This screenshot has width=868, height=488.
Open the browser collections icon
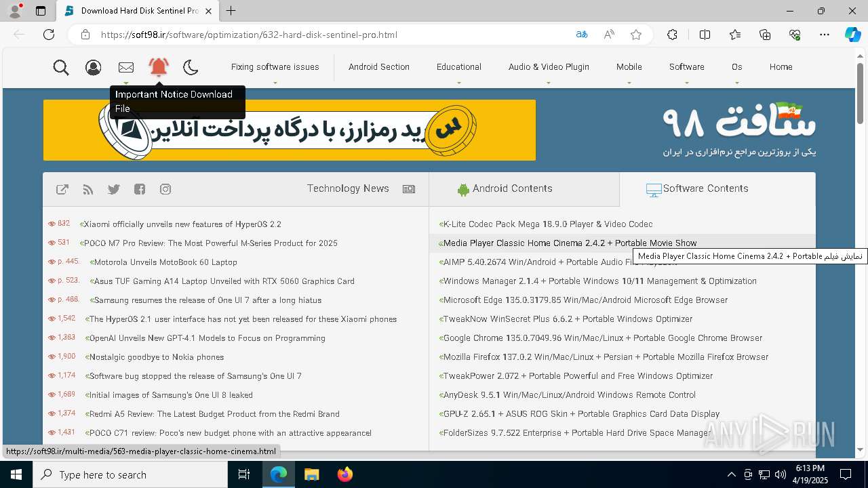(765, 35)
